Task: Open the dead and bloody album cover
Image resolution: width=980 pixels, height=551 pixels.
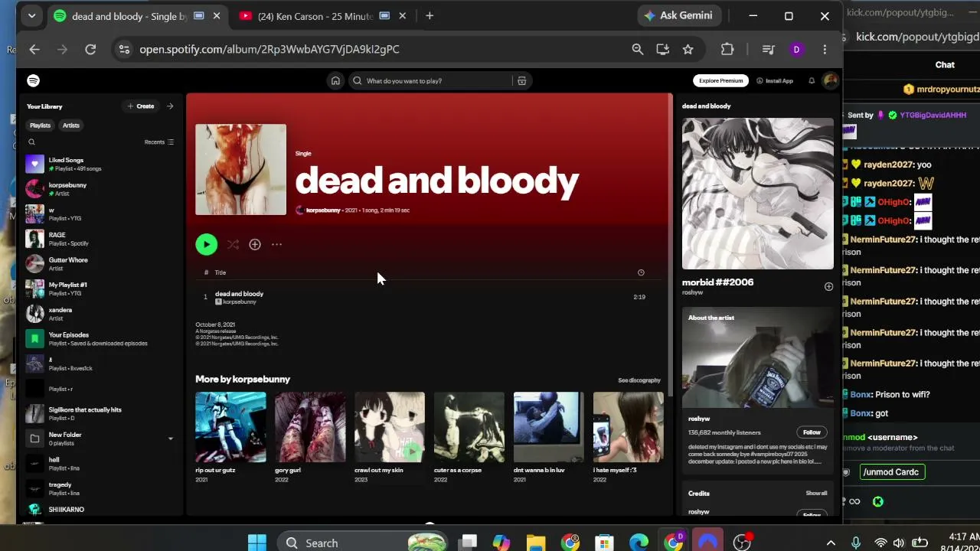Action: [x=240, y=169]
